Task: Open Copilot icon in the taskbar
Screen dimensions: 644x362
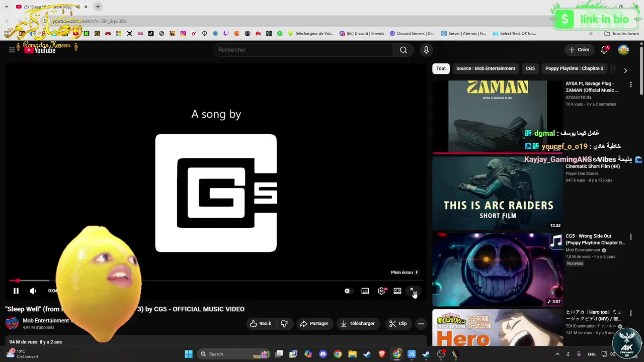Action: tap(308, 354)
